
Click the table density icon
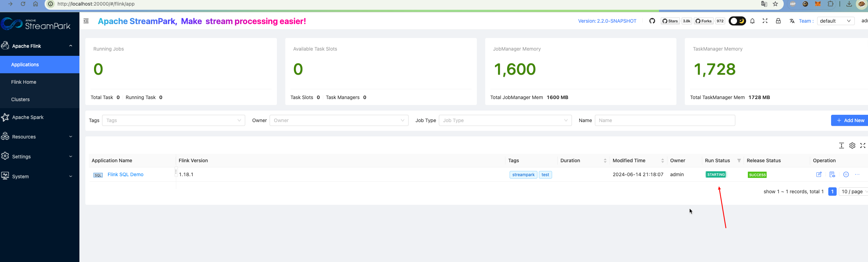pyautogui.click(x=842, y=145)
